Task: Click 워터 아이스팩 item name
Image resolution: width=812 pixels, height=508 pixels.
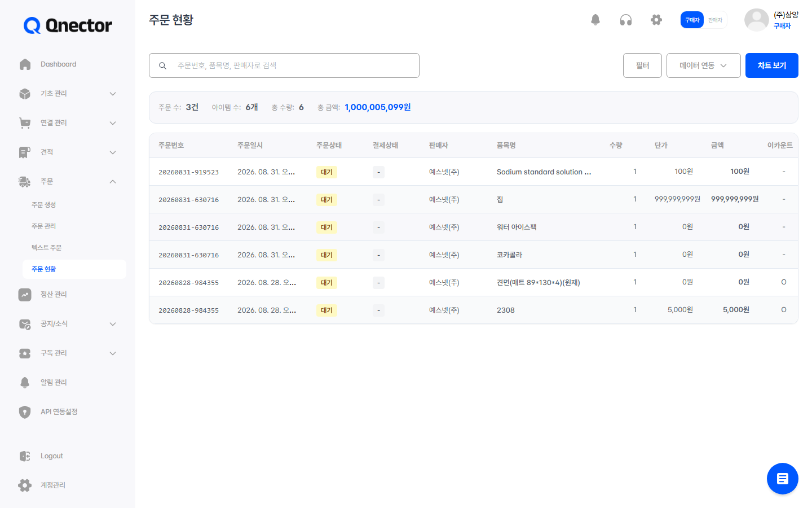Action: click(x=517, y=227)
